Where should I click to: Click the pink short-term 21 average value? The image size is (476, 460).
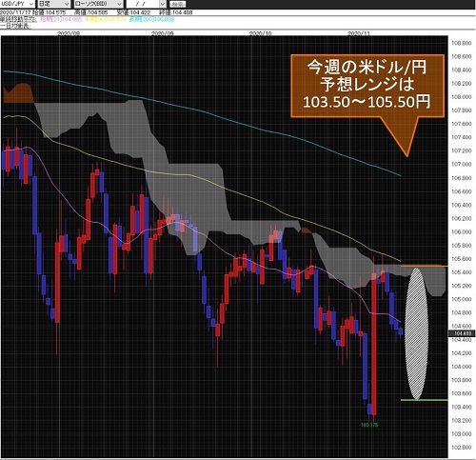[x=61, y=19]
